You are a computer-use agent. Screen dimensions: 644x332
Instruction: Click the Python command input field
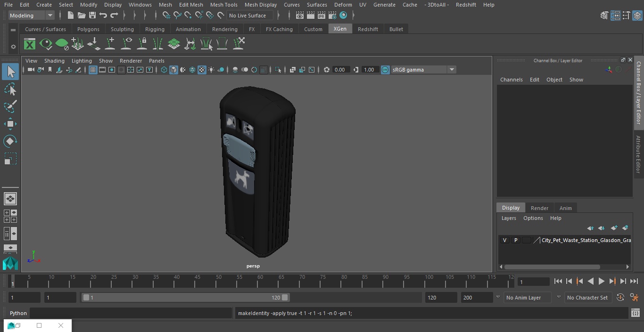[x=131, y=313]
